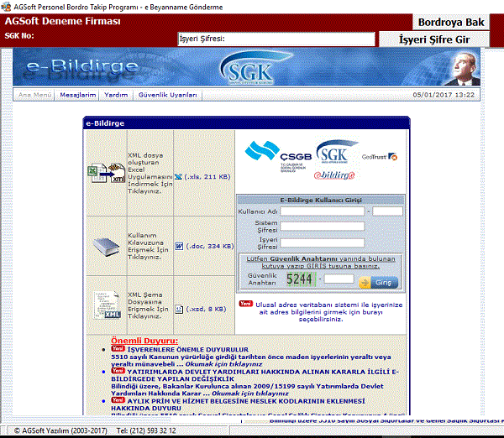Image resolution: width=504 pixels, height=438 pixels.
Task: Open the Güvenlik Uyarıları tab
Action: coord(167,95)
